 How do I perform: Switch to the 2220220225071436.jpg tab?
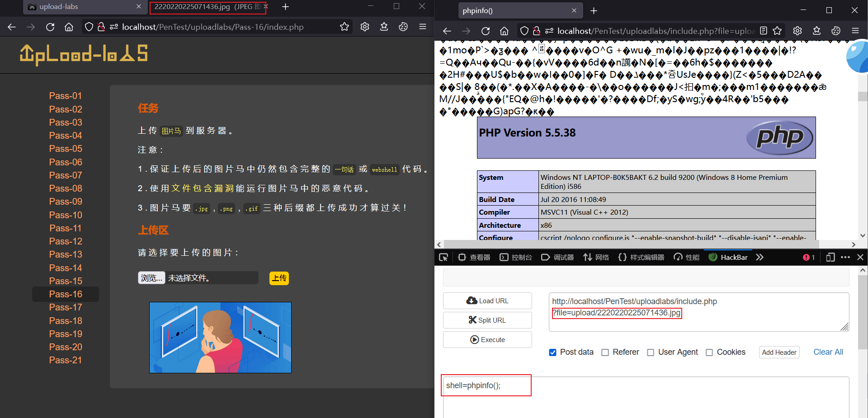[x=208, y=7]
